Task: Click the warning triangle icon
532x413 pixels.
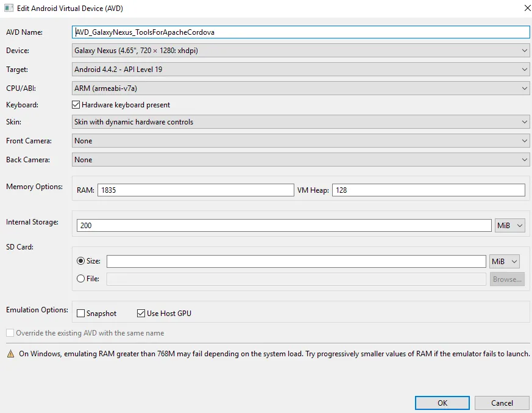Action: 11,354
